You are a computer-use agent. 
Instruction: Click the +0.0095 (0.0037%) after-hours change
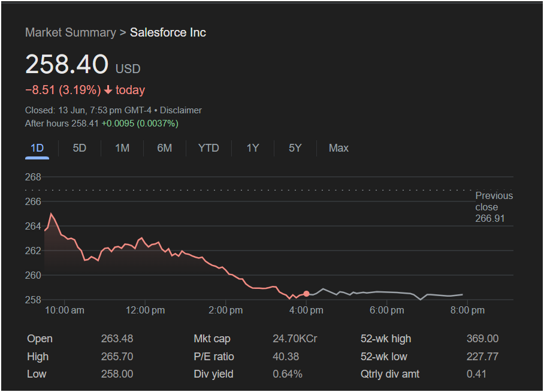click(140, 123)
